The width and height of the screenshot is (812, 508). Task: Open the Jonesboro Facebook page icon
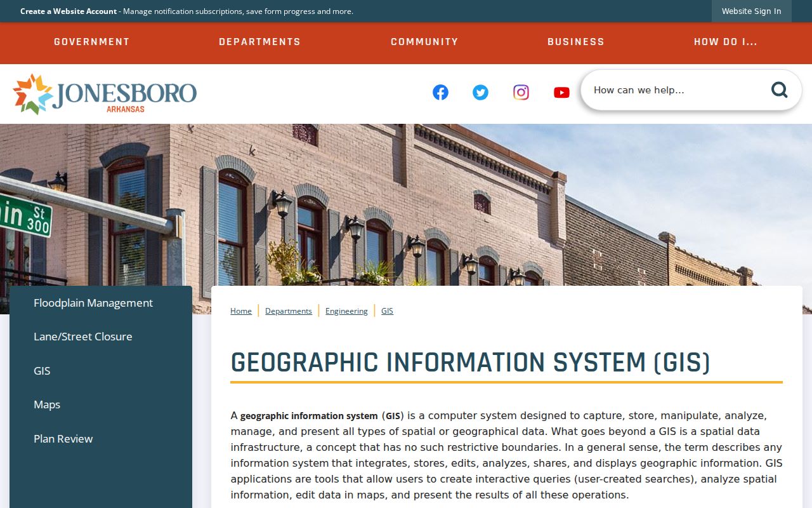(x=440, y=93)
